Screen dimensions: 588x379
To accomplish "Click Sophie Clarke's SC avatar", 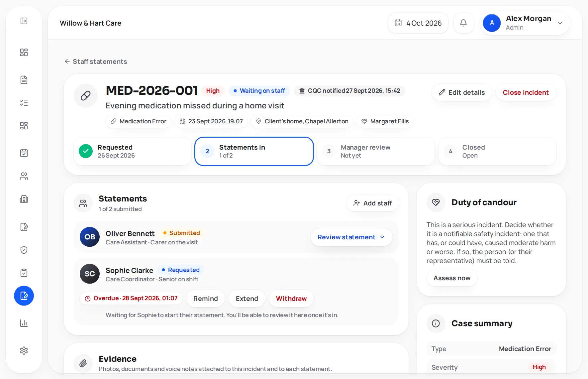I will tap(90, 274).
